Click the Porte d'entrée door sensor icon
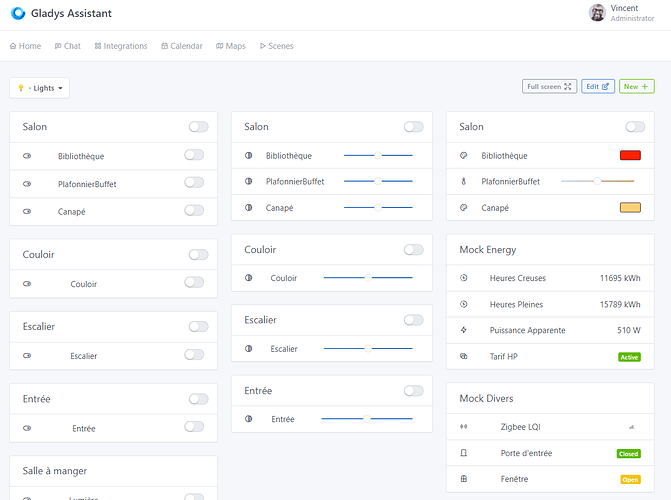The image size is (671, 500). tap(463, 452)
